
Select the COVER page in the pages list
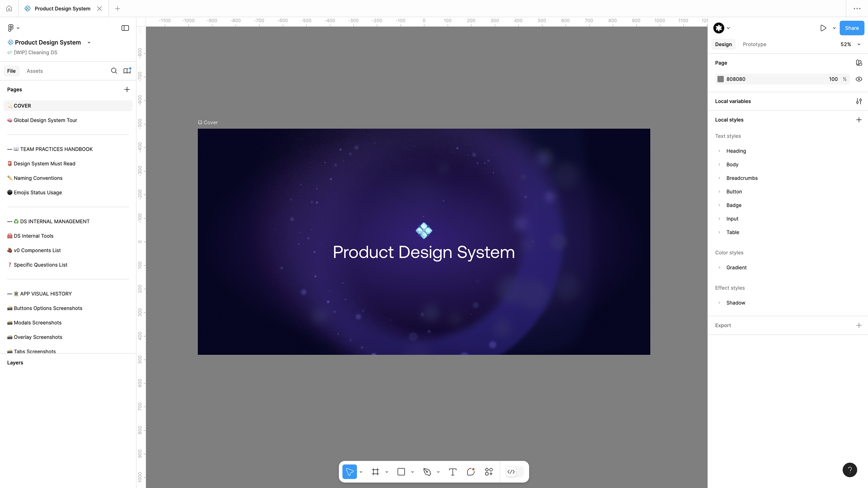(x=22, y=105)
